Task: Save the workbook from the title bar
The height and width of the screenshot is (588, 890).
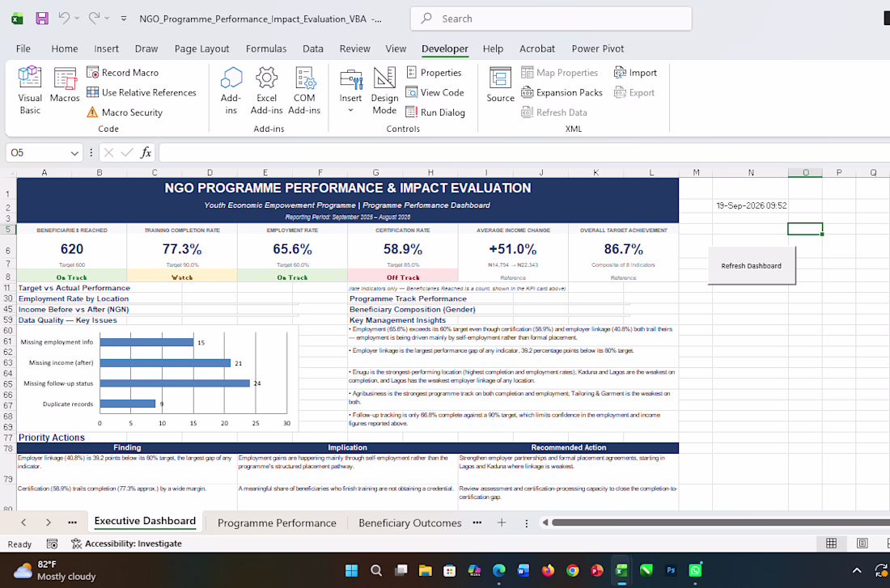Action: pyautogui.click(x=42, y=19)
